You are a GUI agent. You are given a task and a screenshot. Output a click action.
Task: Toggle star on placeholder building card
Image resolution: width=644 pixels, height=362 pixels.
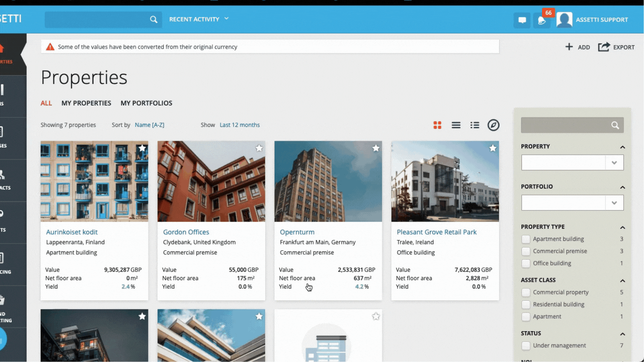coord(376,316)
